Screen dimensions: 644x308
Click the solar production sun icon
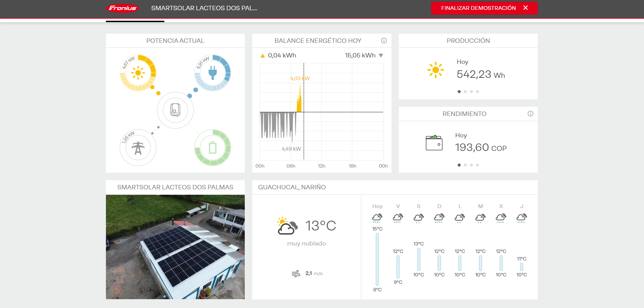tap(138, 73)
